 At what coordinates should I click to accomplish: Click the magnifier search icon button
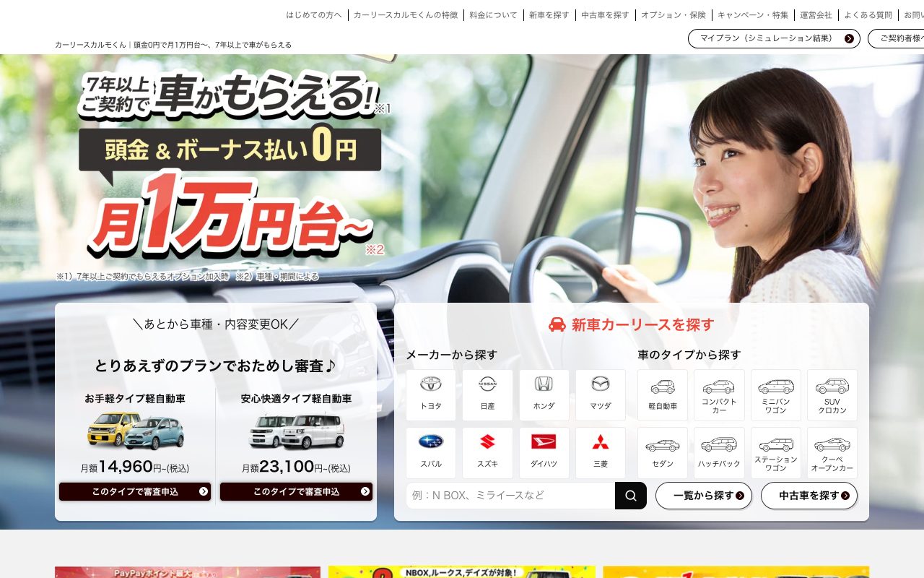(631, 496)
